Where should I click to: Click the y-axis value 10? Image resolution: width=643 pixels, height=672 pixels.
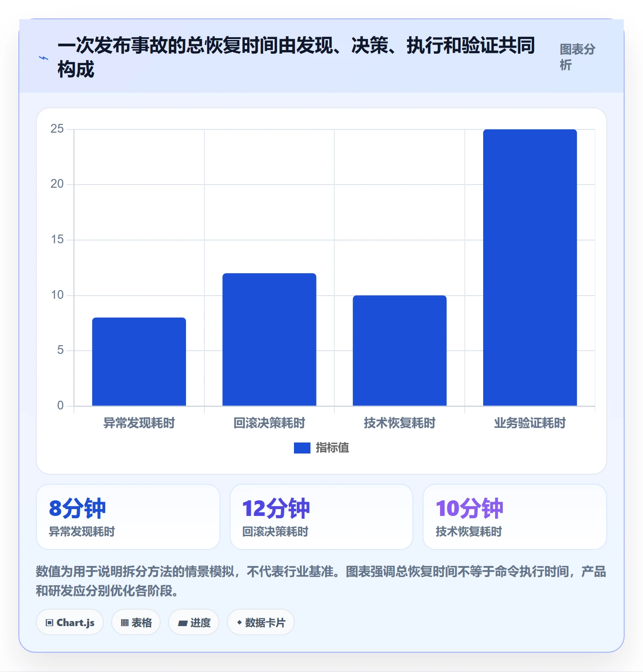57,295
